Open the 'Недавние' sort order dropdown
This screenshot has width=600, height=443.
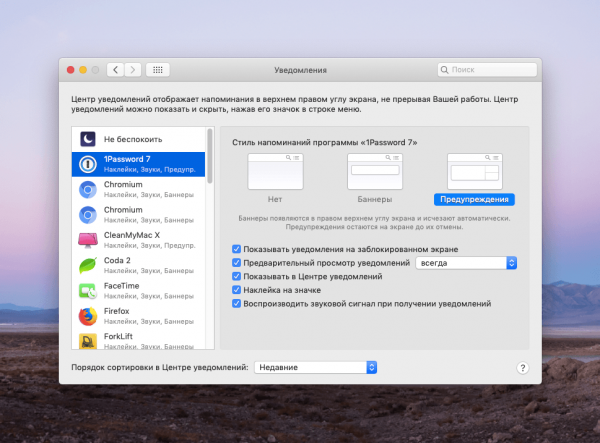click(x=315, y=367)
